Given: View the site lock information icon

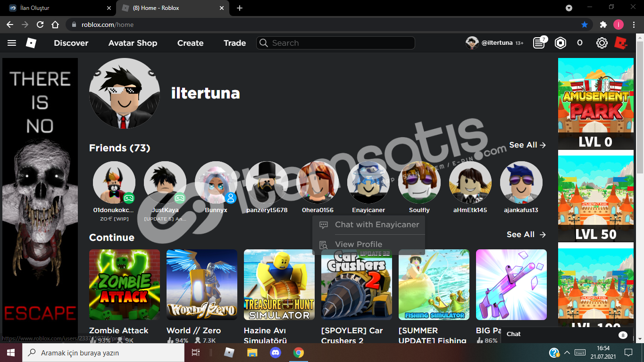Looking at the screenshot, I should [74, 25].
